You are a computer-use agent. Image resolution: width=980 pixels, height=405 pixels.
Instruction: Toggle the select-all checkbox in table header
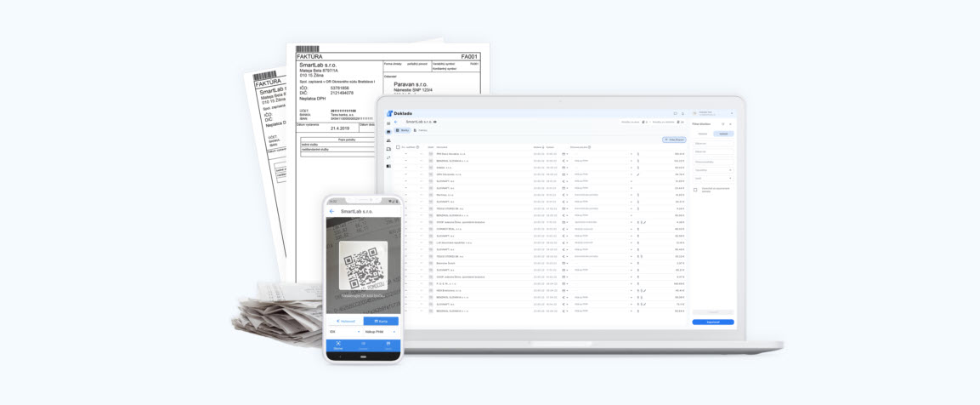click(398, 147)
